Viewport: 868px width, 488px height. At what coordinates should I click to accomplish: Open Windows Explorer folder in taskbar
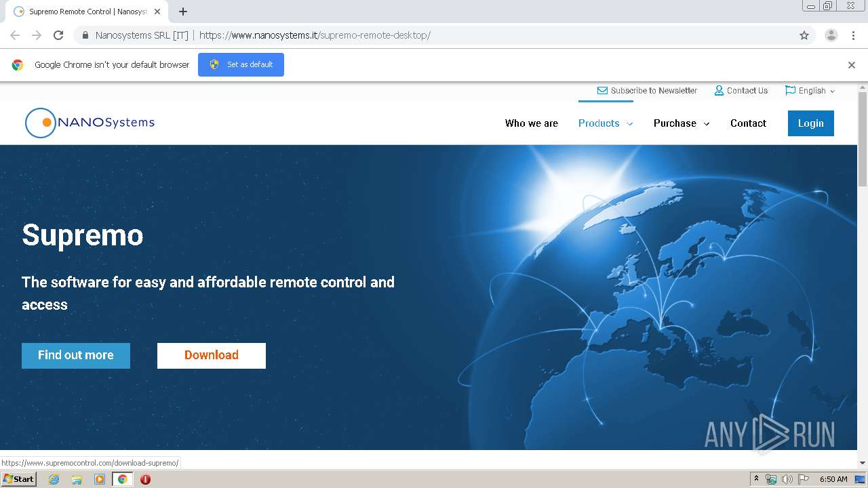77,479
